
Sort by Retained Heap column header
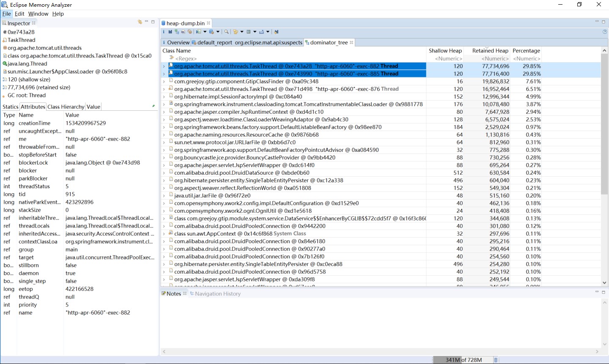pyautogui.click(x=487, y=51)
